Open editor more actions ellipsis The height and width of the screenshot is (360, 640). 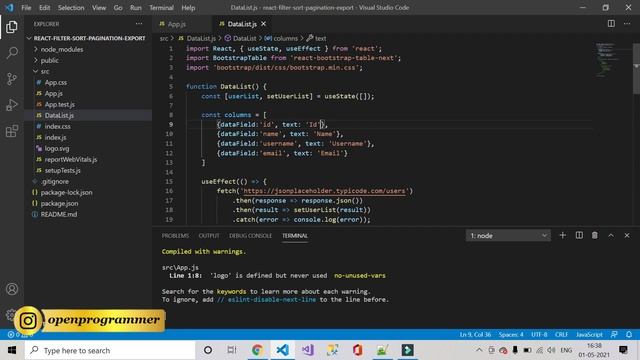(627, 24)
